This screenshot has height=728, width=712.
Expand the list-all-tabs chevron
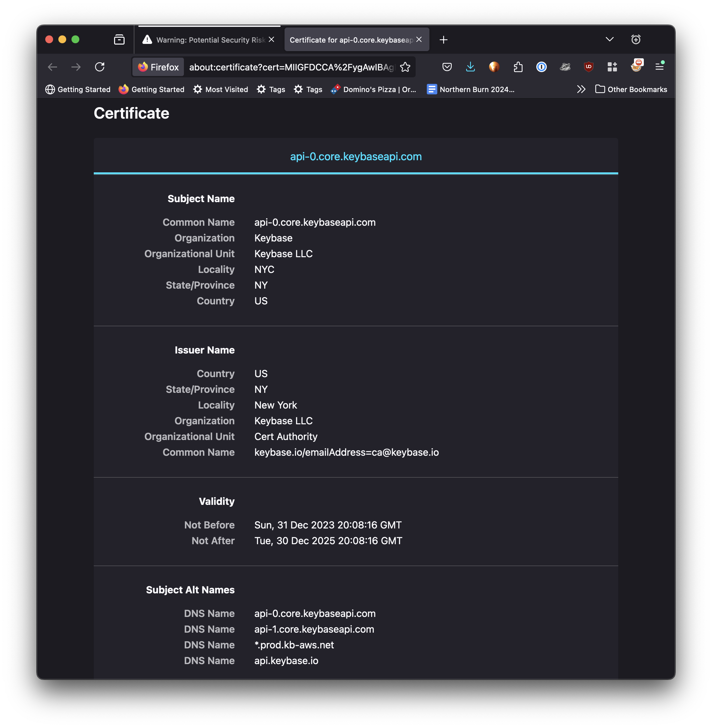pos(609,40)
